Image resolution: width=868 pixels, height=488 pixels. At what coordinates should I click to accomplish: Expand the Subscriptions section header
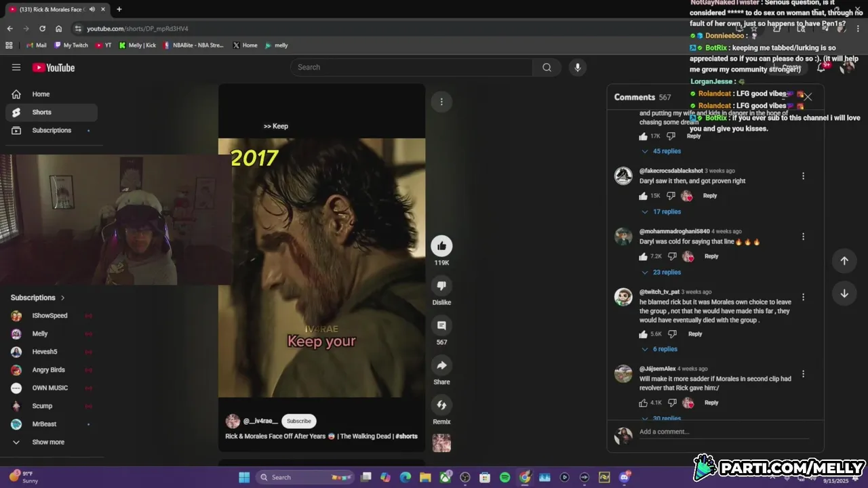pyautogui.click(x=38, y=298)
